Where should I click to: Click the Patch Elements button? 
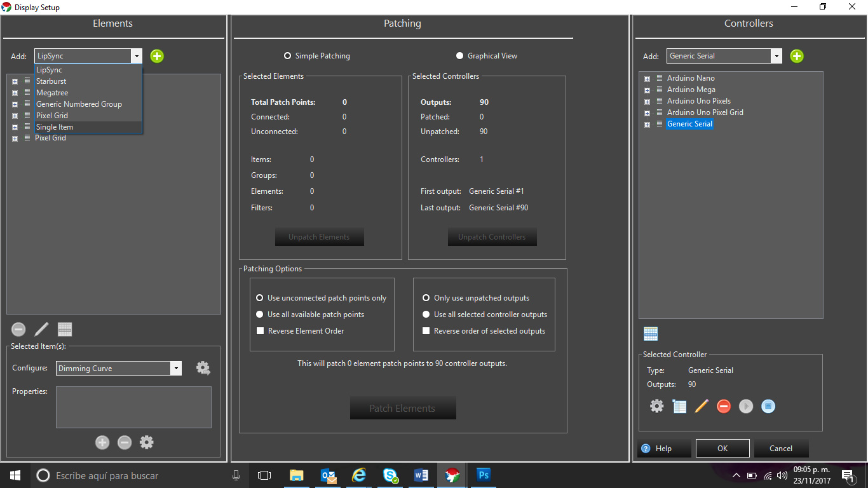(x=403, y=408)
